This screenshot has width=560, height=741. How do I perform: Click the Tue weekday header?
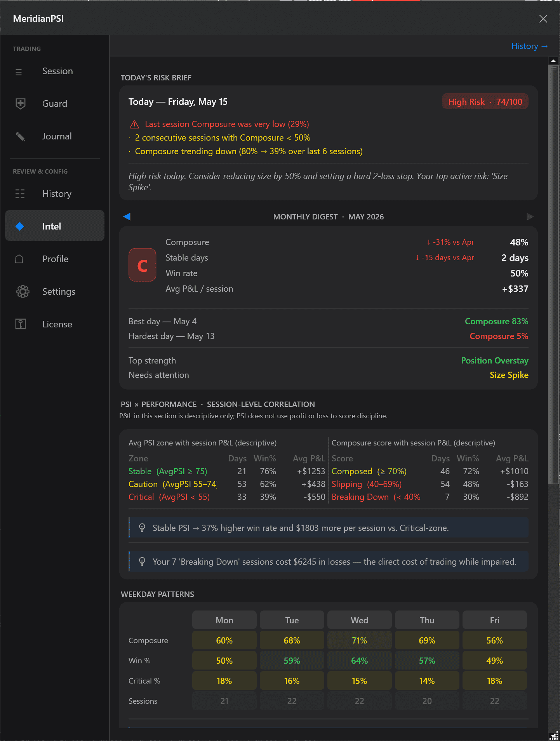pos(292,620)
